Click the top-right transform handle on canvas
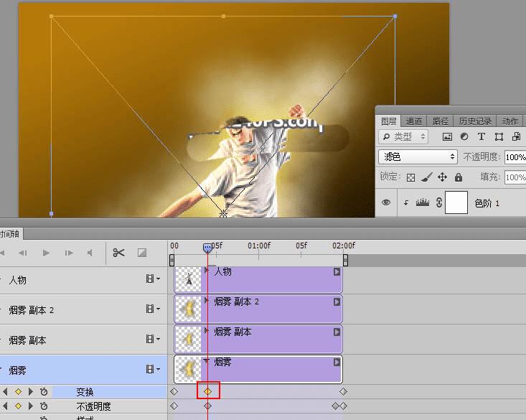This screenshot has height=420, width=526. pyautogui.click(x=395, y=16)
